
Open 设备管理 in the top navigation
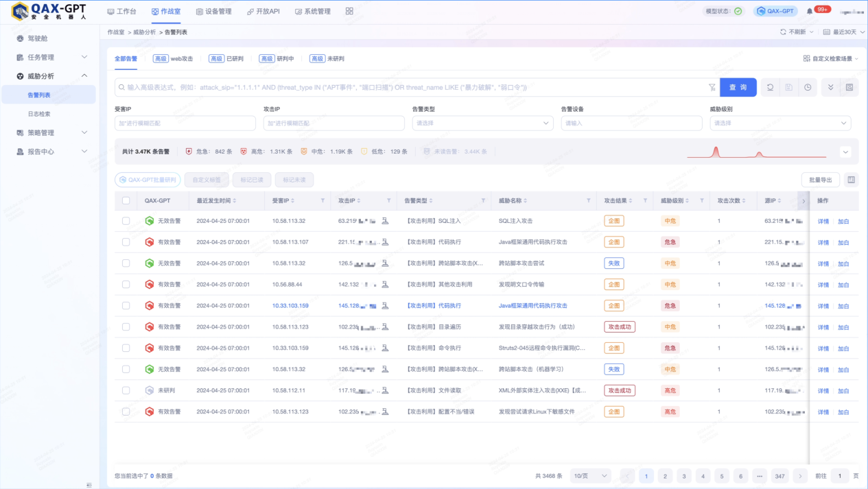(x=213, y=12)
